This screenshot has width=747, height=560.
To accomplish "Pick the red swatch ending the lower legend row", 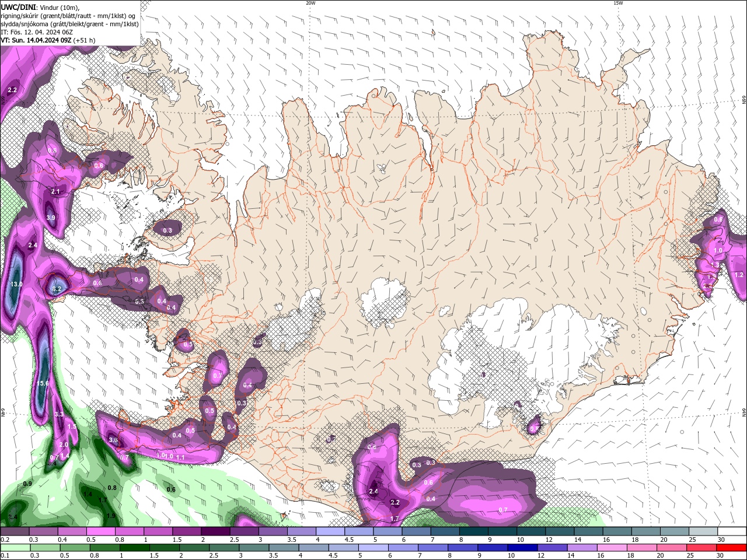I will (732, 548).
